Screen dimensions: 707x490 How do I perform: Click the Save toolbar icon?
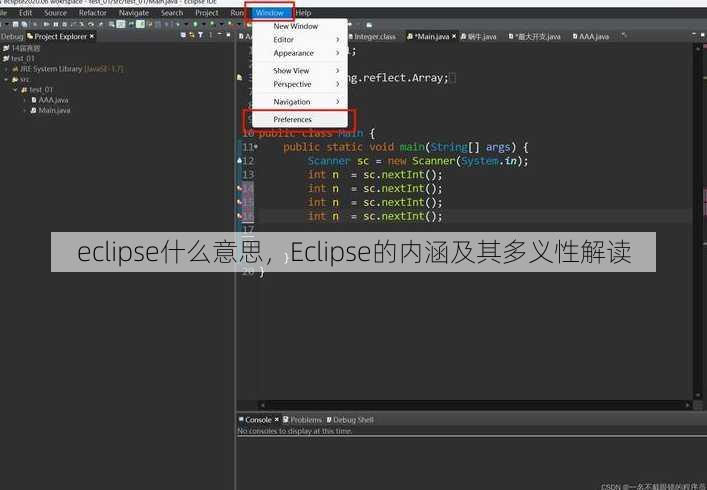click(x=15, y=24)
